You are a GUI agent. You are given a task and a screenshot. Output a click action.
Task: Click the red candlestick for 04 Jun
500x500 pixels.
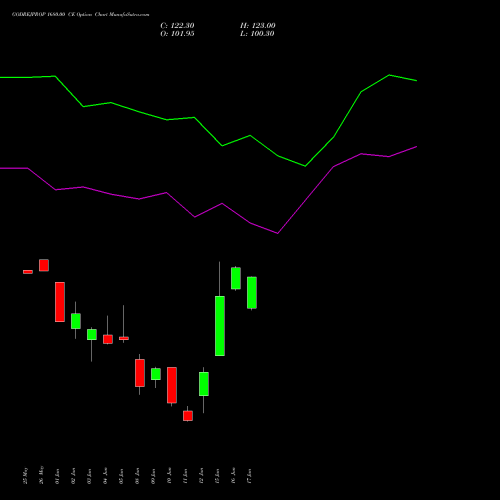click(108, 339)
